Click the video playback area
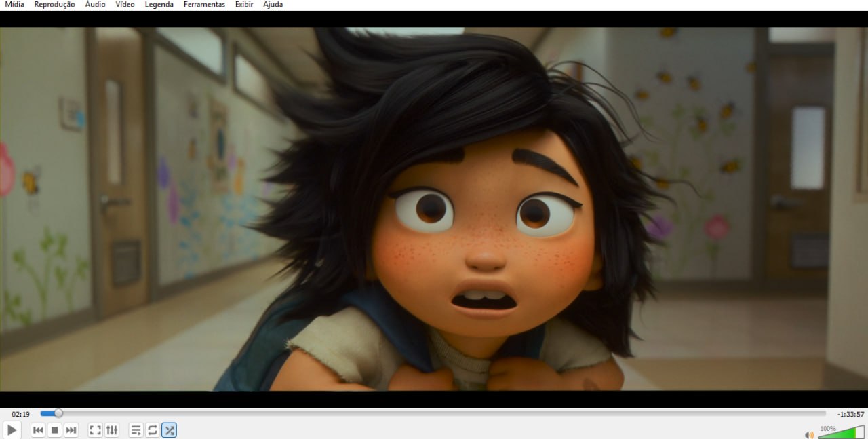Viewport: 868px width, 439px height. click(x=434, y=209)
